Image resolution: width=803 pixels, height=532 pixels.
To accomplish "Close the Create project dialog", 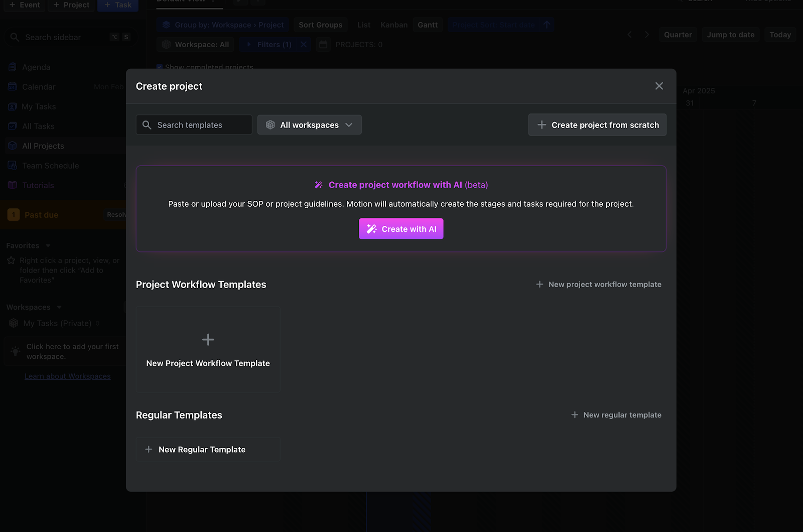I will [x=659, y=86].
